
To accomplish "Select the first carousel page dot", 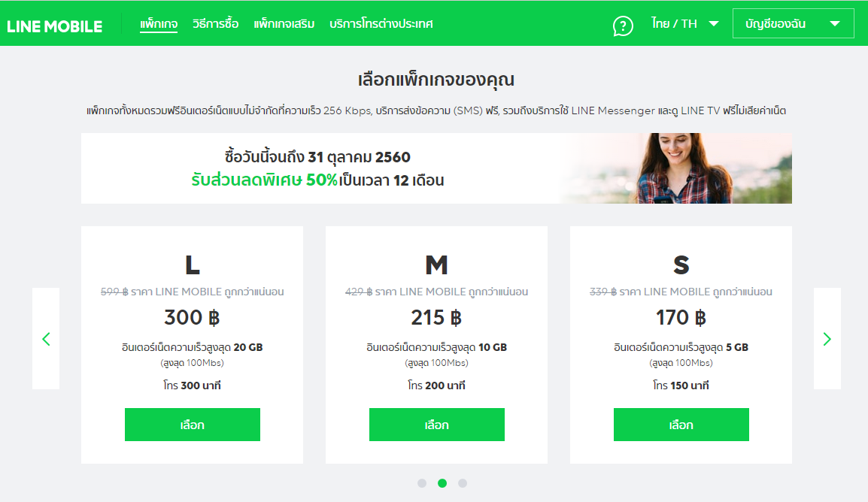I will [x=422, y=483].
